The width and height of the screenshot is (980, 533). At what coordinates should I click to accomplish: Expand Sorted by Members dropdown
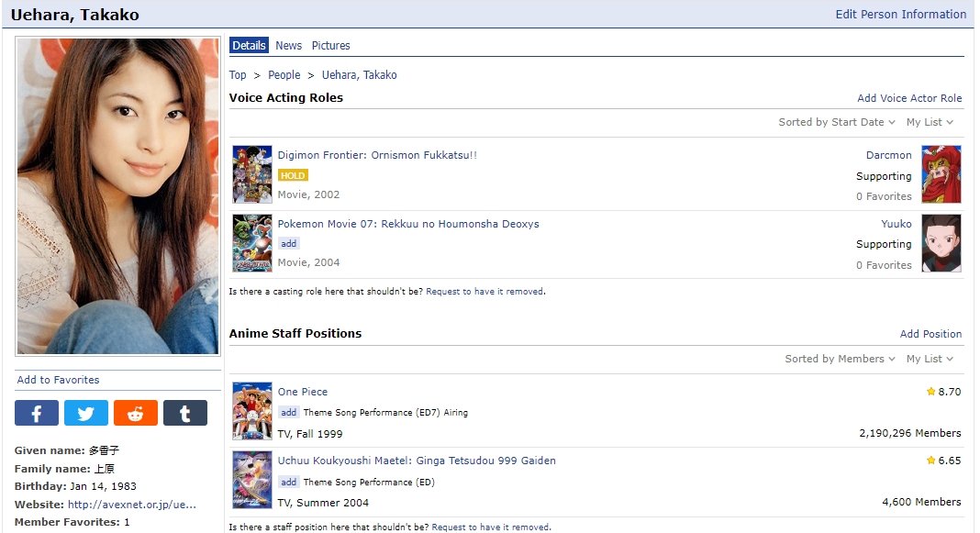click(840, 359)
